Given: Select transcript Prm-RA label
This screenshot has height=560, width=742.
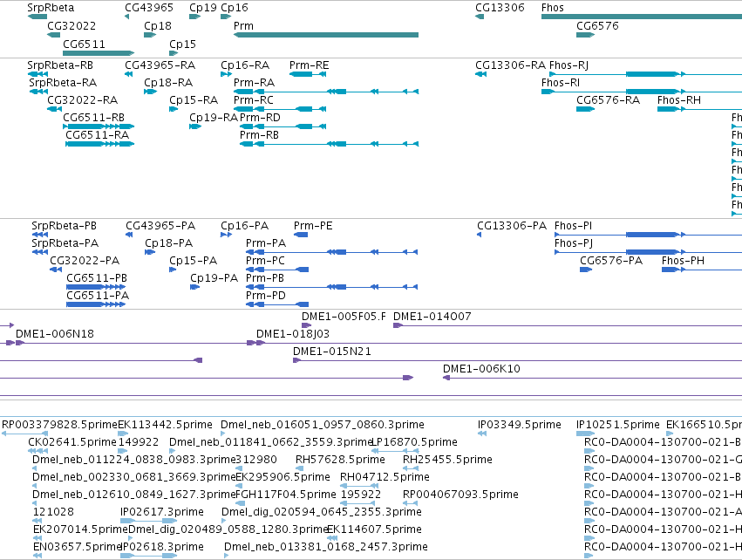Looking at the screenshot, I should (x=254, y=83).
